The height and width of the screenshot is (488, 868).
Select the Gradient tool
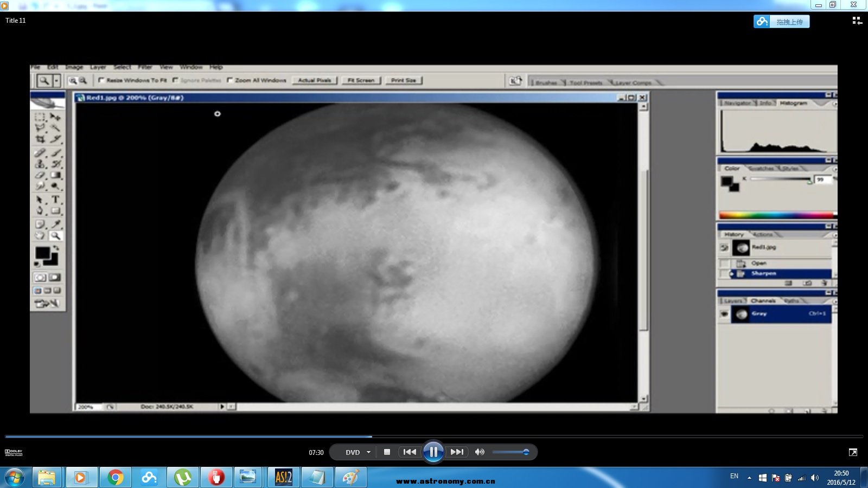(x=55, y=175)
